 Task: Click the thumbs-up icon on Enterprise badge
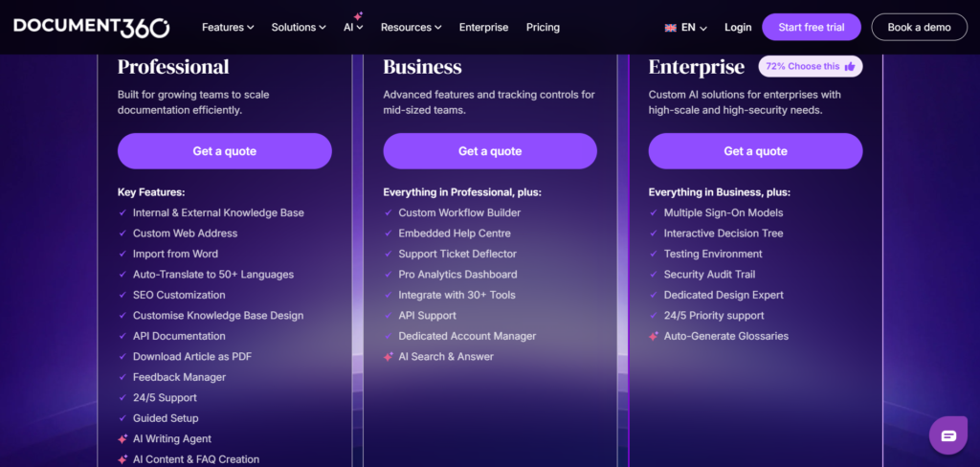click(x=850, y=66)
